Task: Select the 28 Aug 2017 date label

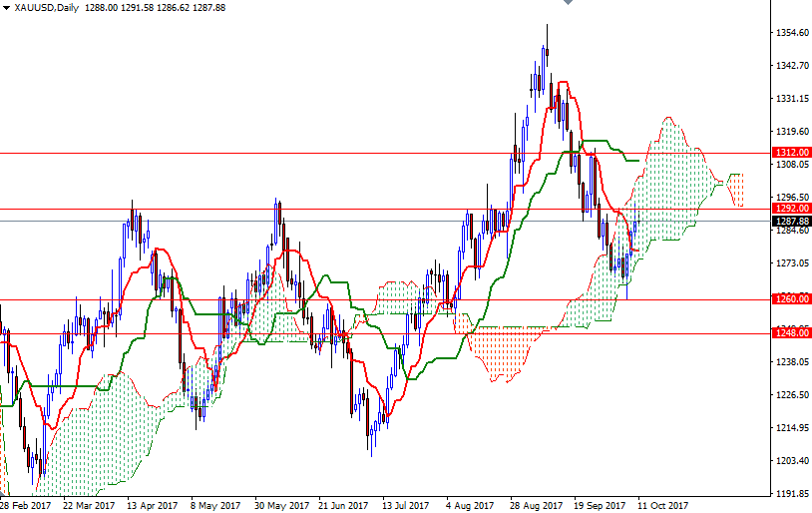Action: (x=536, y=505)
